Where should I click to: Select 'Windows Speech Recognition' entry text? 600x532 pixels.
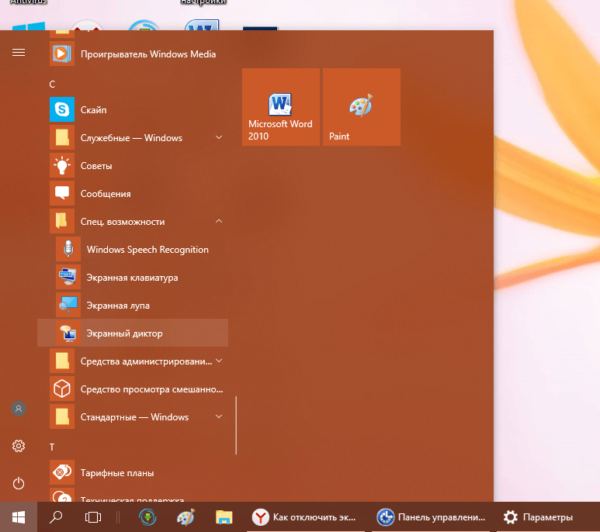(x=148, y=250)
